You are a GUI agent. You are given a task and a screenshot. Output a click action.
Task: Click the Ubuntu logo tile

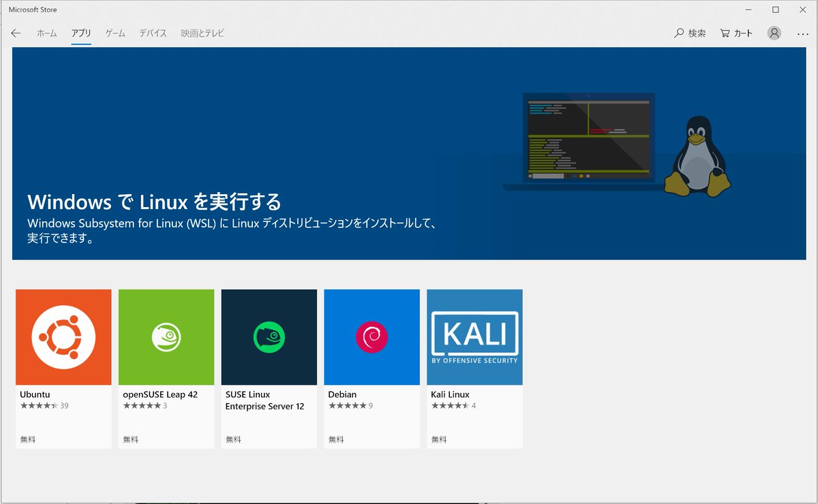(x=63, y=337)
